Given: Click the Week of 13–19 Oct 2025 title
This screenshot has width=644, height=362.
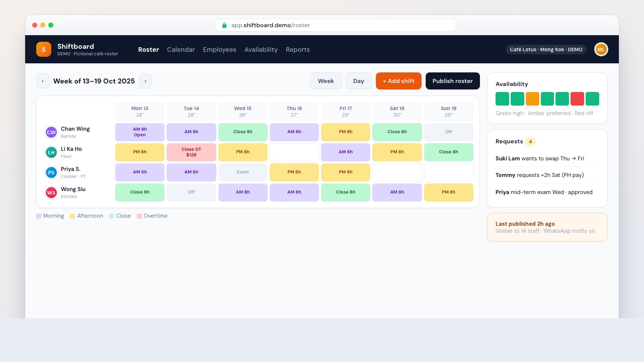Looking at the screenshot, I should click(94, 81).
